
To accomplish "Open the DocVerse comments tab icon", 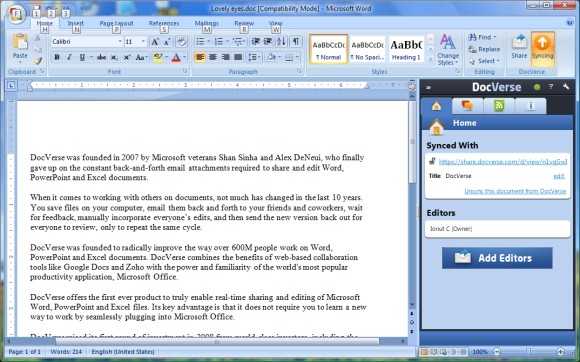I will tap(467, 106).
